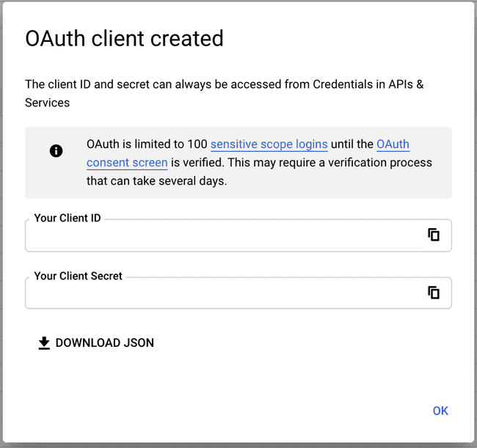The width and height of the screenshot is (477, 448).
Task: Open the consent screen link
Action: coord(127,163)
